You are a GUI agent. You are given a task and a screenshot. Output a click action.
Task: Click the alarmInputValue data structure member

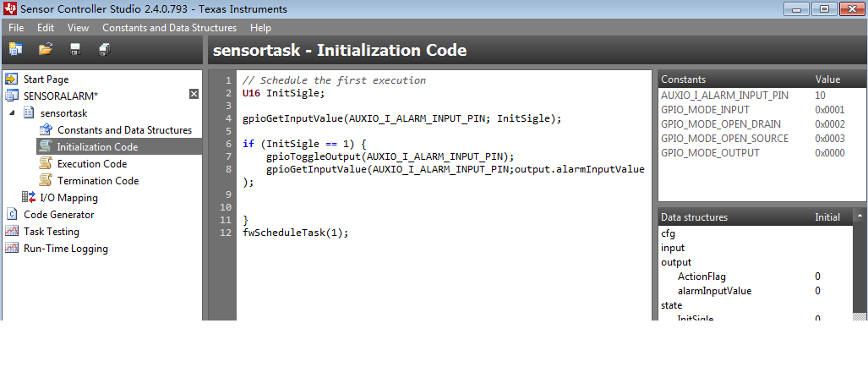pos(715,291)
